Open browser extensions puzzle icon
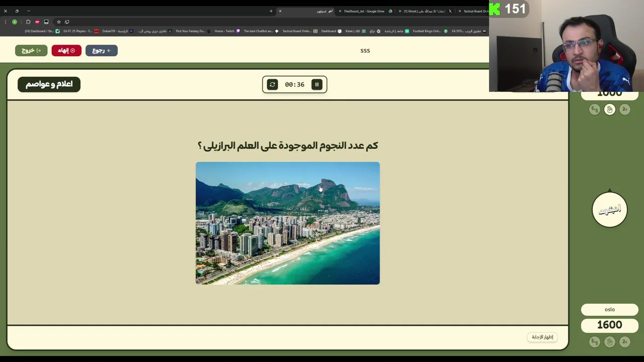 tap(28, 22)
